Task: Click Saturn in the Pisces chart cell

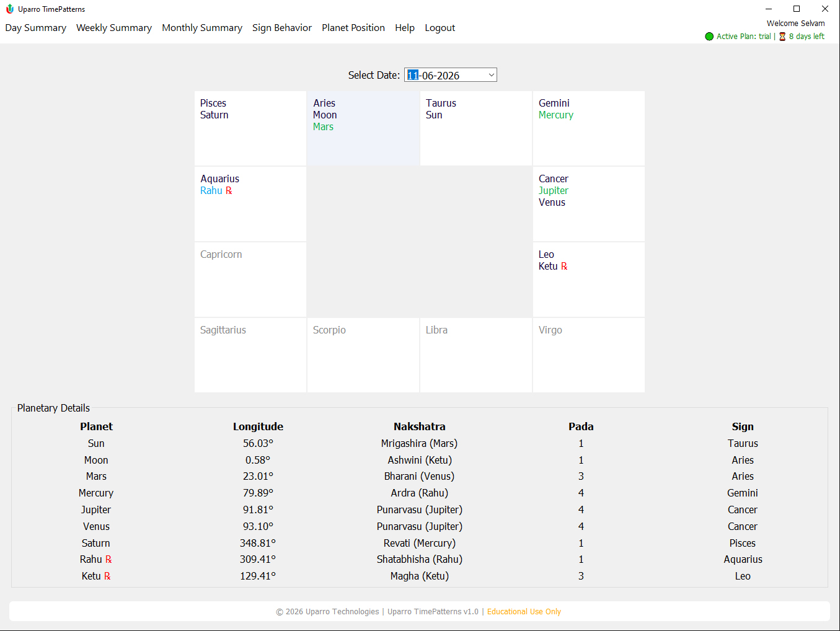Action: coord(214,115)
